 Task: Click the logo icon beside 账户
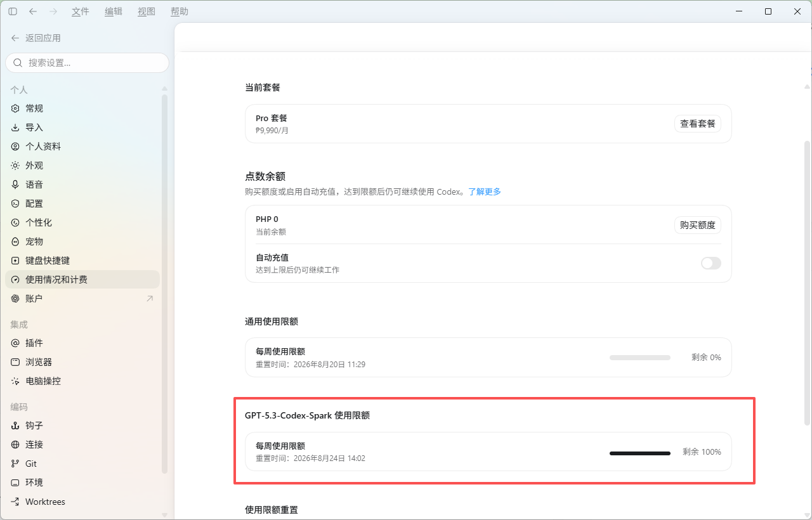point(15,299)
